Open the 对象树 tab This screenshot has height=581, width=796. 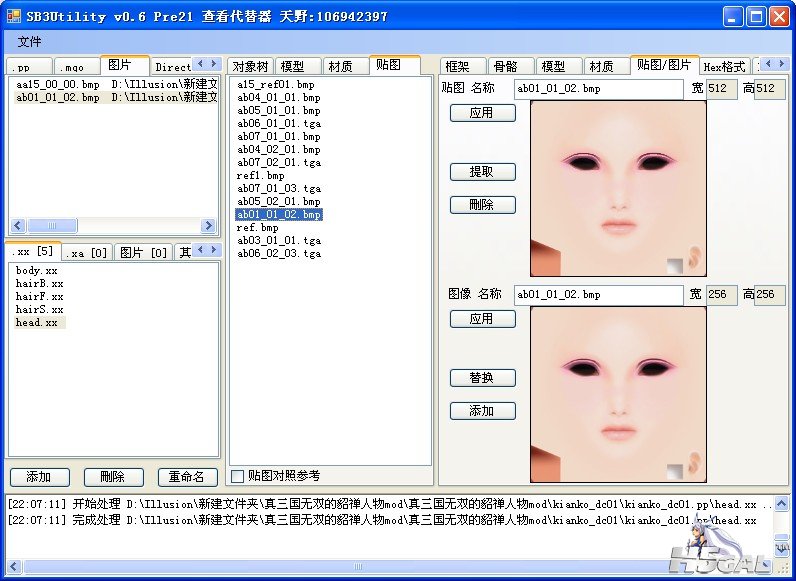pos(249,66)
